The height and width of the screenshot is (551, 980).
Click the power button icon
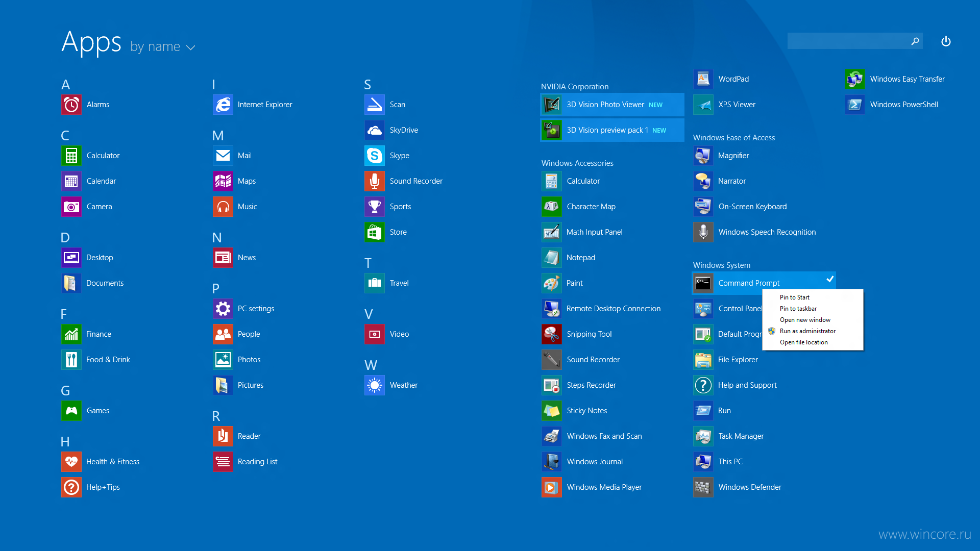click(x=946, y=41)
